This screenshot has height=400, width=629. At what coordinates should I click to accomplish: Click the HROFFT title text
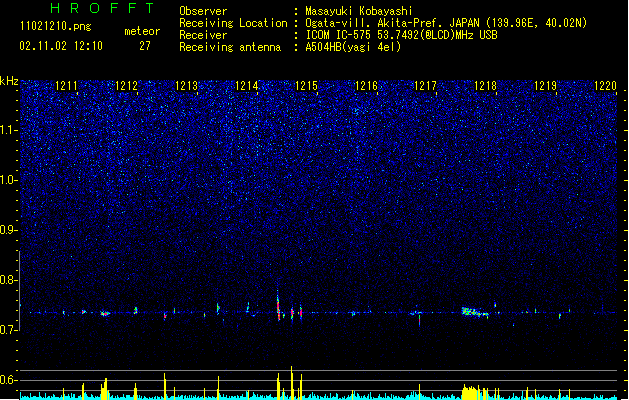[x=103, y=8]
